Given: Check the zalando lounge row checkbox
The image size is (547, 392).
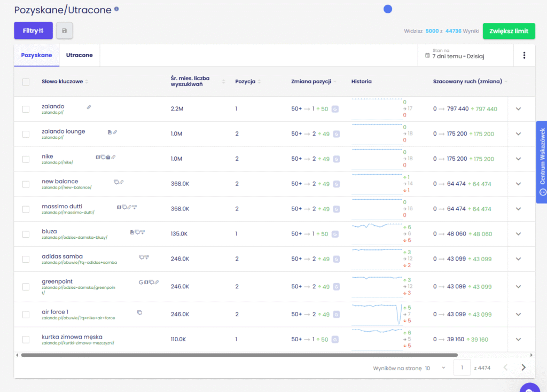Looking at the screenshot, I should pos(26,134).
